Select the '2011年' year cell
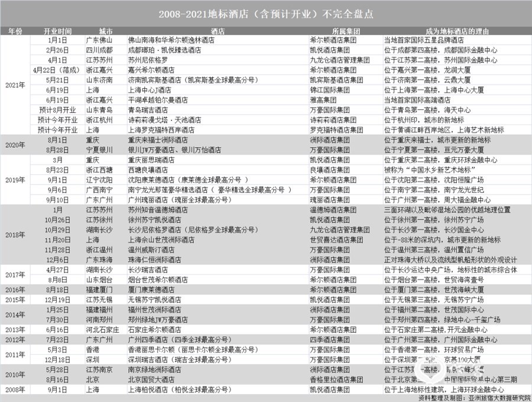Screen dimensions: 532x402 click(15, 355)
